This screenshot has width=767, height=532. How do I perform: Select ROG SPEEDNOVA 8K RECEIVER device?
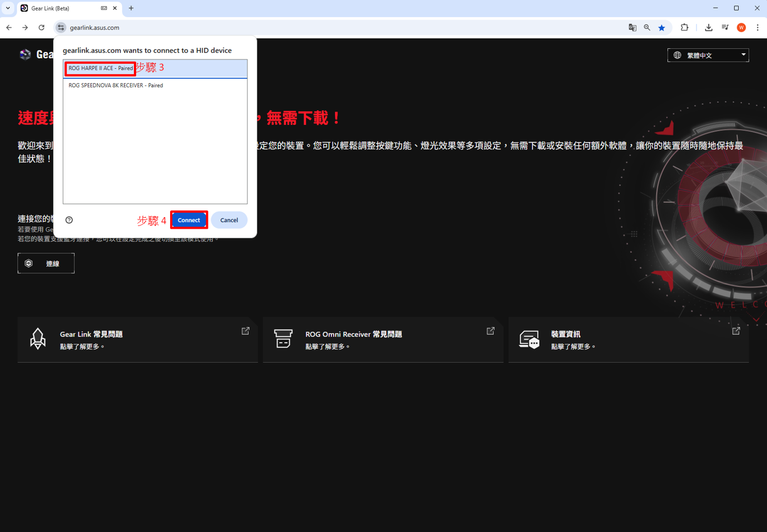[x=155, y=86]
